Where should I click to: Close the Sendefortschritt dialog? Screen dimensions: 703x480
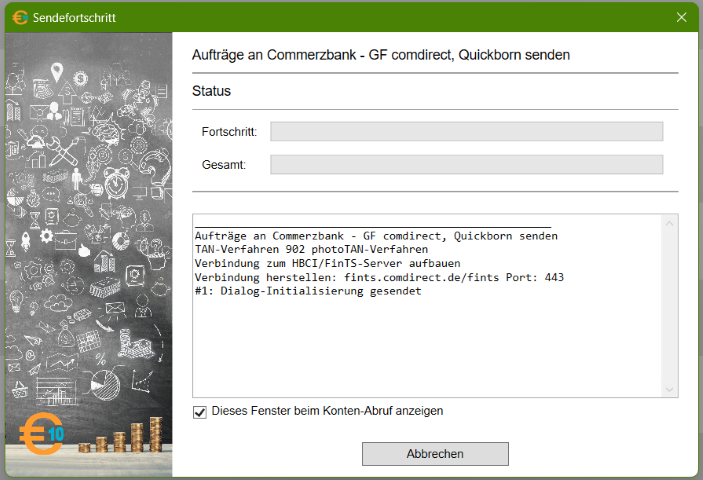point(681,17)
